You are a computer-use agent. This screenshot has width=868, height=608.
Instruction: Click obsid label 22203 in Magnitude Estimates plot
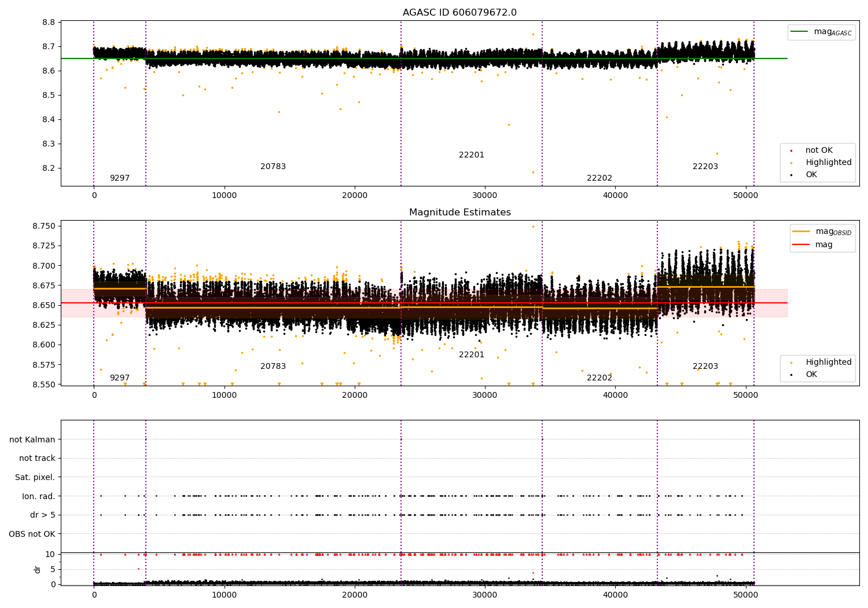click(705, 367)
